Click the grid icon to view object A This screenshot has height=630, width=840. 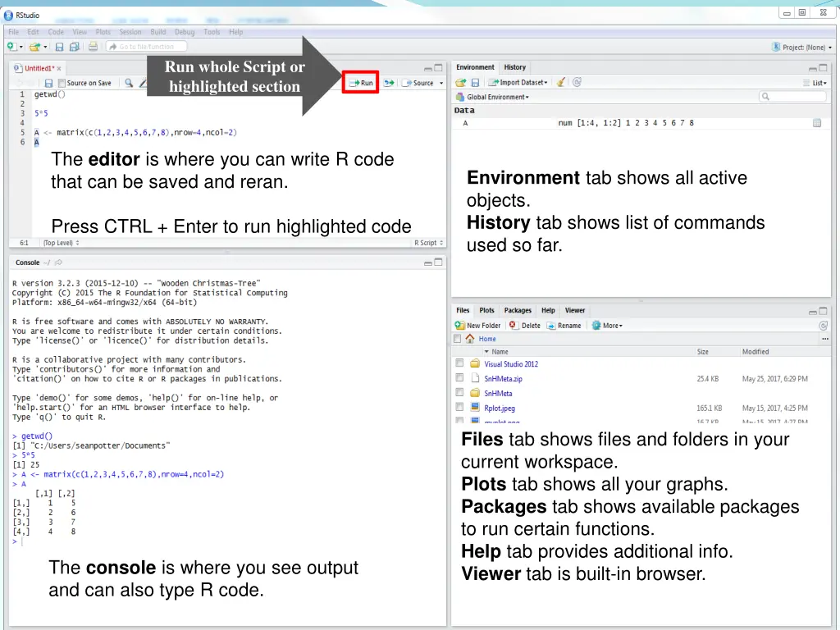coord(817,123)
